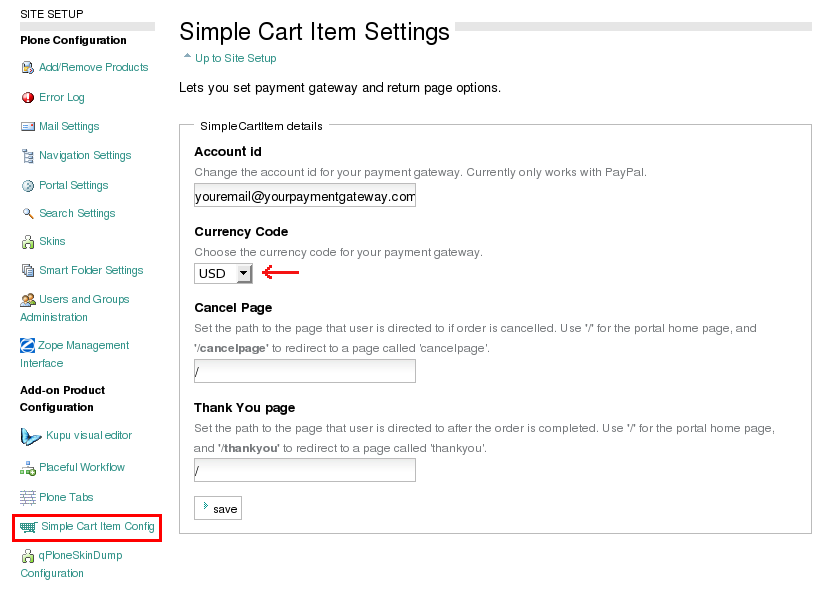The width and height of the screenshot is (834, 593).
Task: Click the Cancel Page label
Action: (x=233, y=308)
